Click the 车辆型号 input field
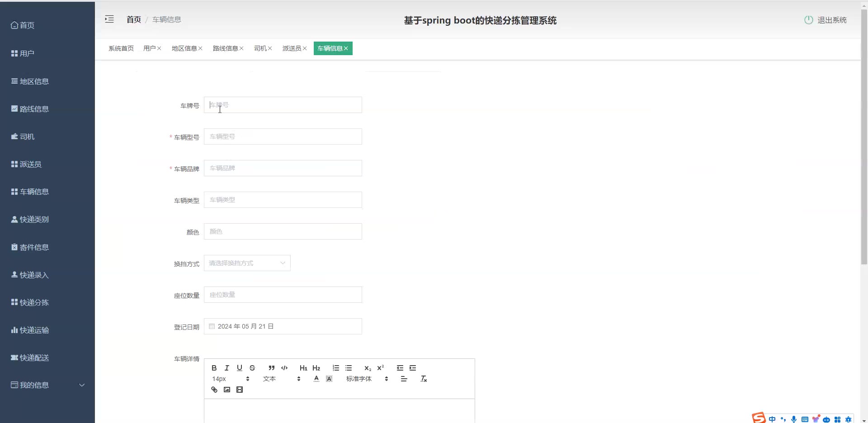Viewport: 868px width, 423px height. pyautogui.click(x=283, y=136)
